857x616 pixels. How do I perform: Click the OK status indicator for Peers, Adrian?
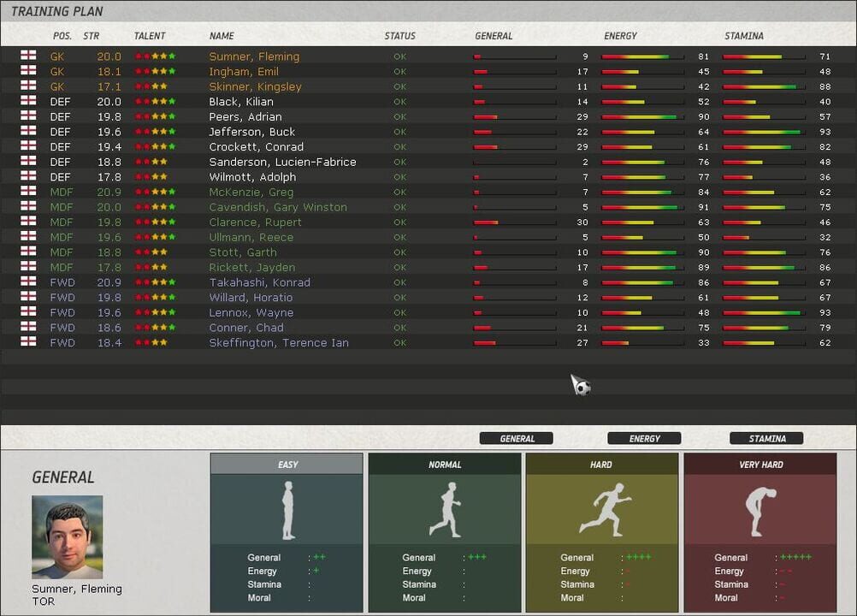399,116
